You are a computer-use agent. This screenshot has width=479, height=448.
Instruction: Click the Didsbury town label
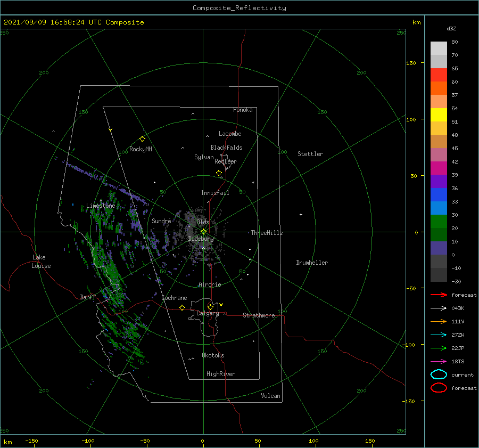click(x=201, y=239)
